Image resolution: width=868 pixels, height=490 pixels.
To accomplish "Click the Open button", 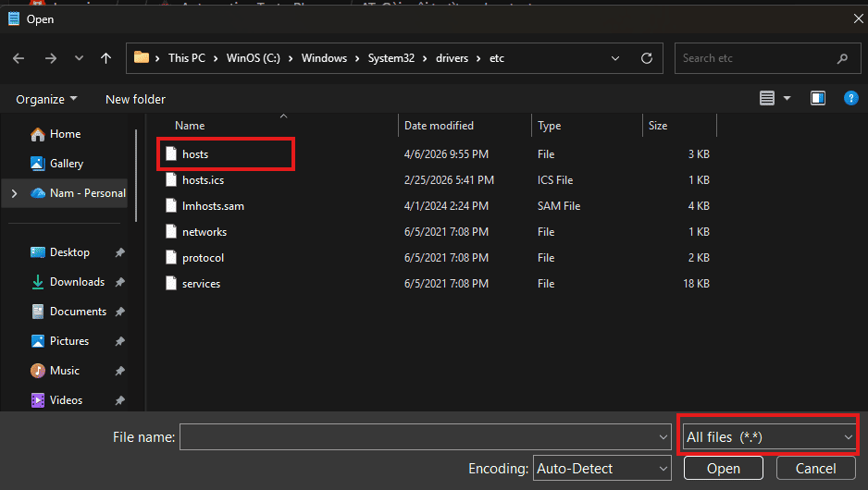I will pos(723,469).
